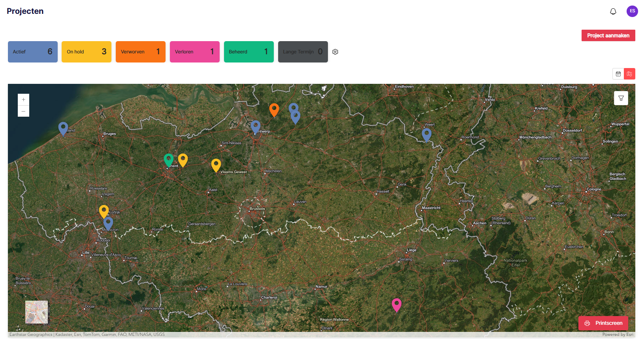644x339 pixels.
Task: Click Leuven label on map
Action: (x=300, y=202)
